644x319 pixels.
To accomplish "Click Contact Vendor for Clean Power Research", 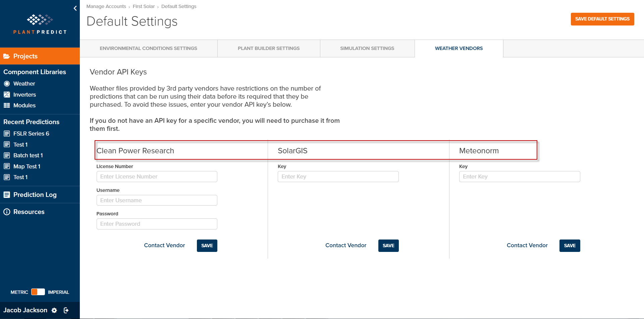I will [164, 245].
